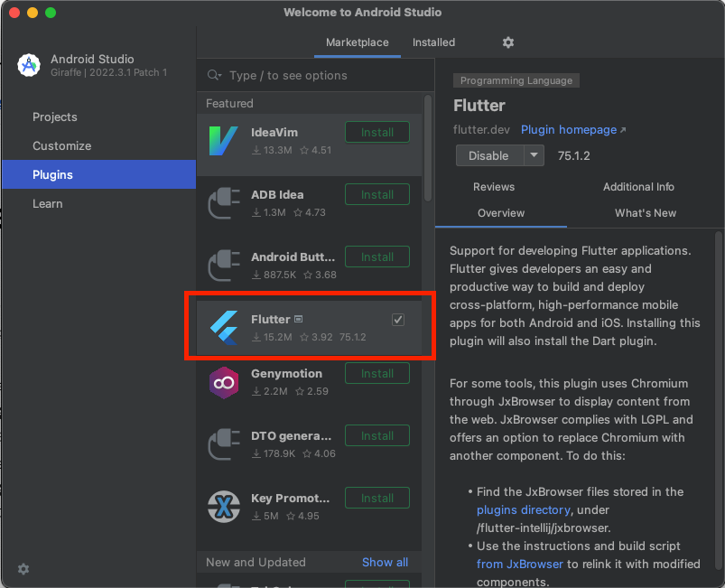Click the IdeaVim plugin name
The width and height of the screenshot is (725, 588).
click(274, 132)
